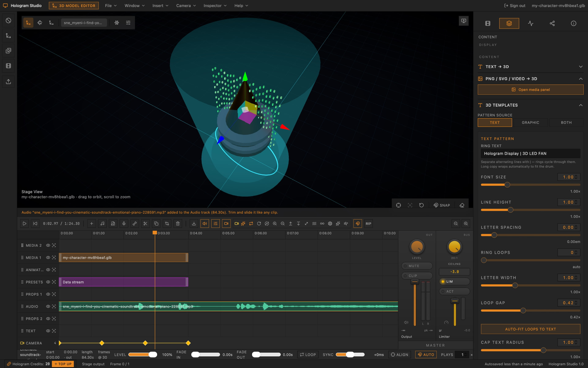Play the timeline
This screenshot has height=368, width=588.
pos(24,224)
